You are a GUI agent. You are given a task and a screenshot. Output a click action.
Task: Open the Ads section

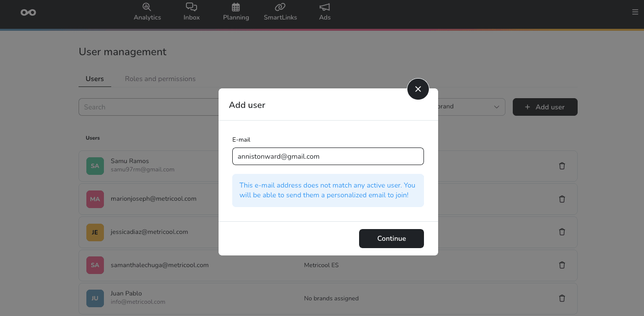tap(324, 12)
